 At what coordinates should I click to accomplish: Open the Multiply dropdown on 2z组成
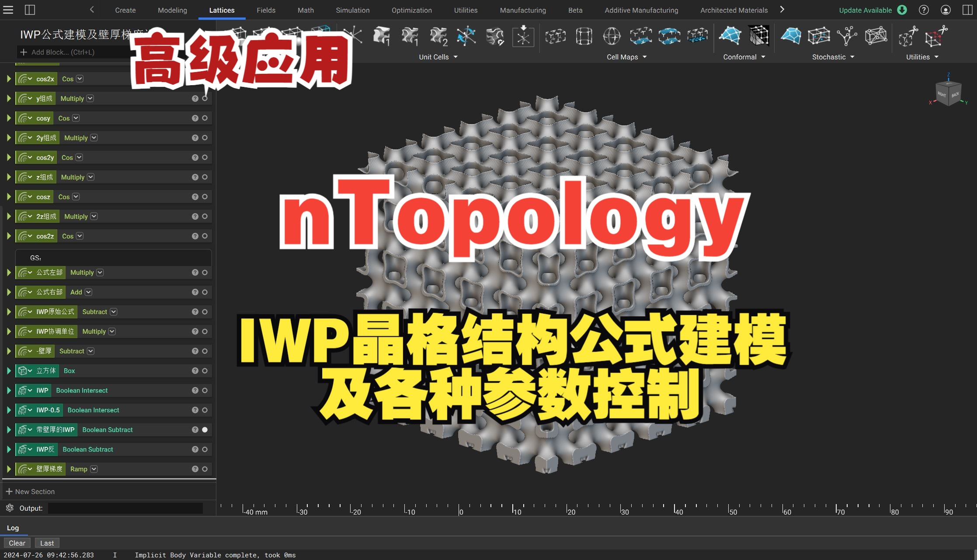(x=94, y=217)
